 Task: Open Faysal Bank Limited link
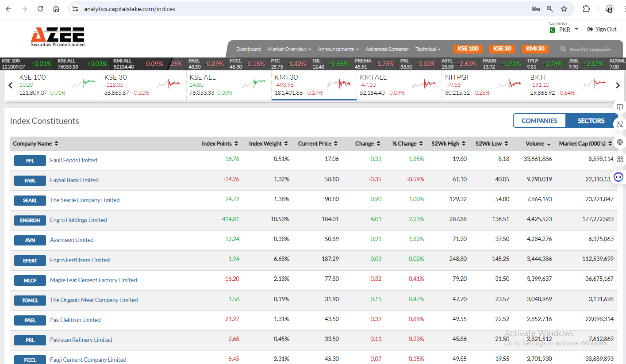point(74,180)
